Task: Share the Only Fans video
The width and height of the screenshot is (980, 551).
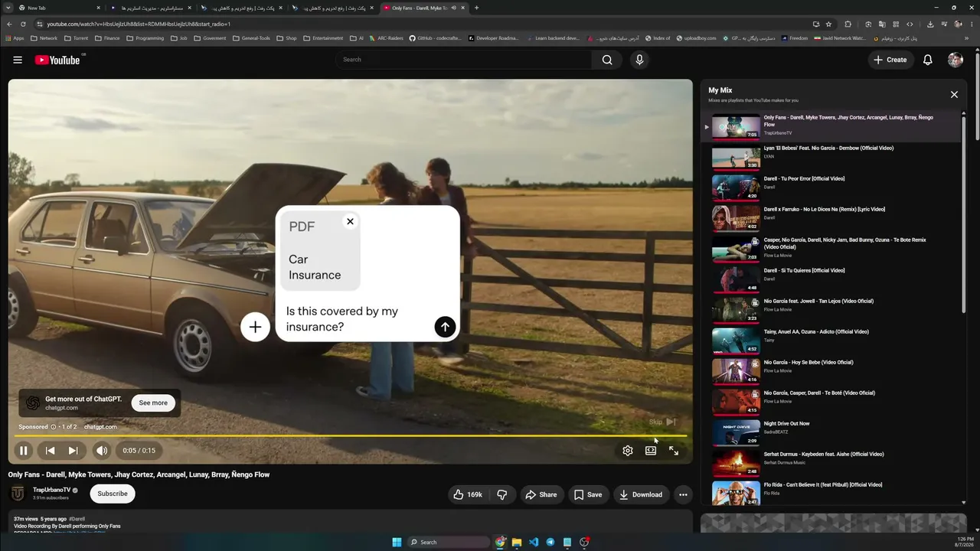Action: point(541,494)
